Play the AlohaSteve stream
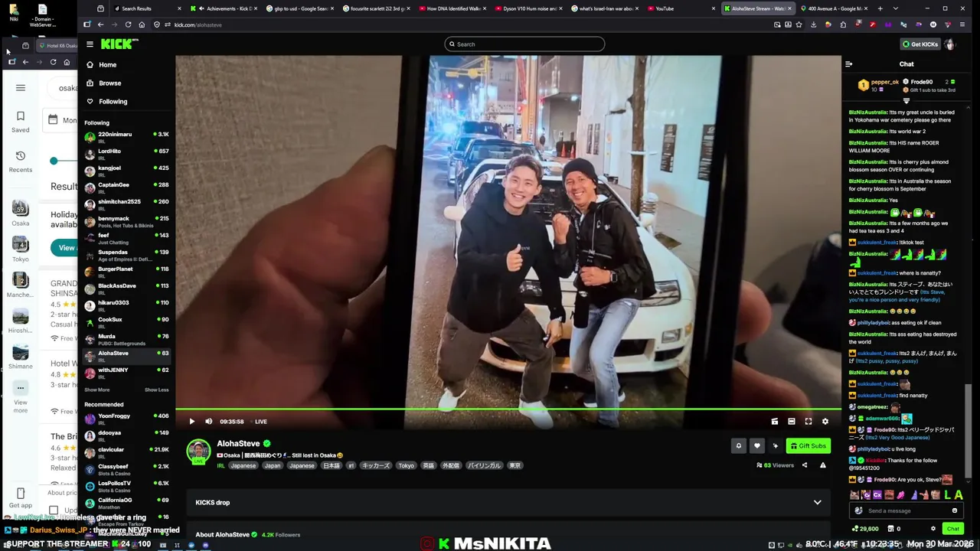980x551 pixels. click(192, 422)
